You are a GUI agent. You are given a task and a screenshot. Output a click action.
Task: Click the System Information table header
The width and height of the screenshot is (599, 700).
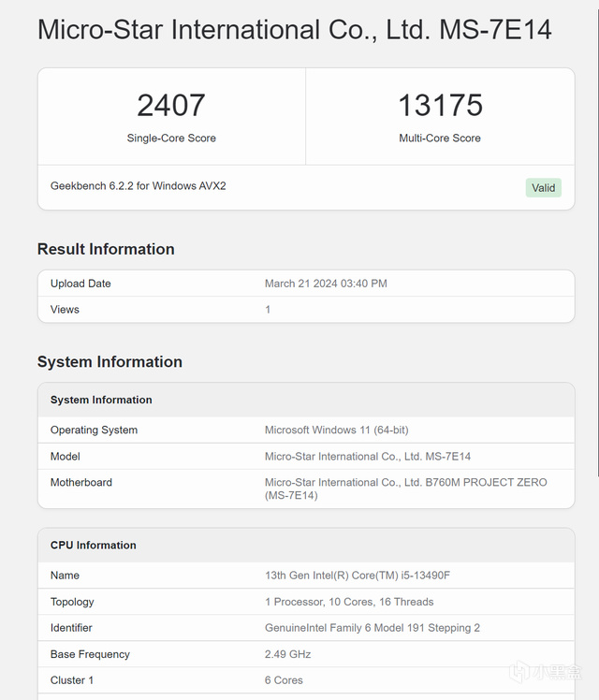[101, 400]
